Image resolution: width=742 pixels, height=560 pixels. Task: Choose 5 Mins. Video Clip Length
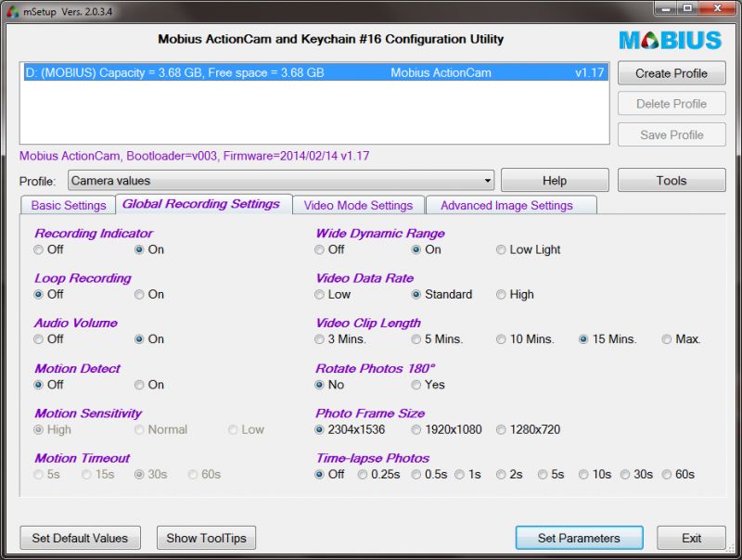[437, 339]
